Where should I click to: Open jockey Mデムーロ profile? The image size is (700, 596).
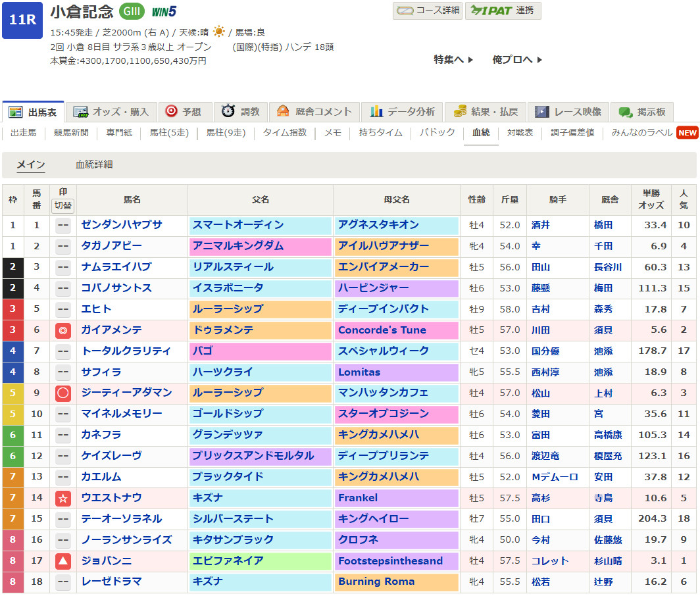click(x=555, y=477)
